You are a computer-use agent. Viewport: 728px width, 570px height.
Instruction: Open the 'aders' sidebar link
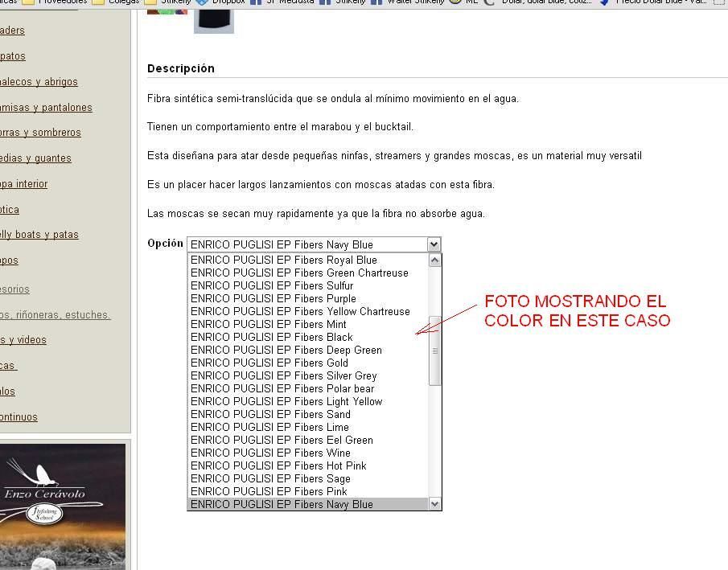pos(12,31)
